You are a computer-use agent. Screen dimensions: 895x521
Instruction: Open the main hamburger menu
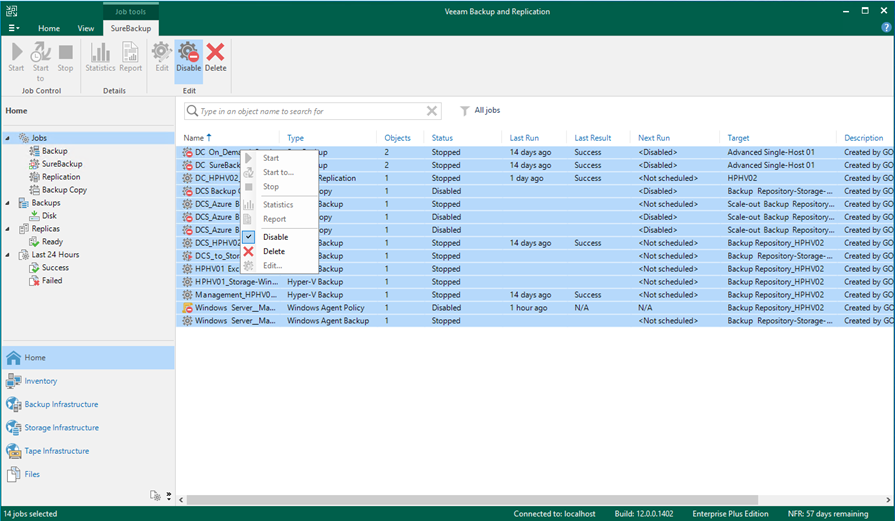(x=14, y=28)
